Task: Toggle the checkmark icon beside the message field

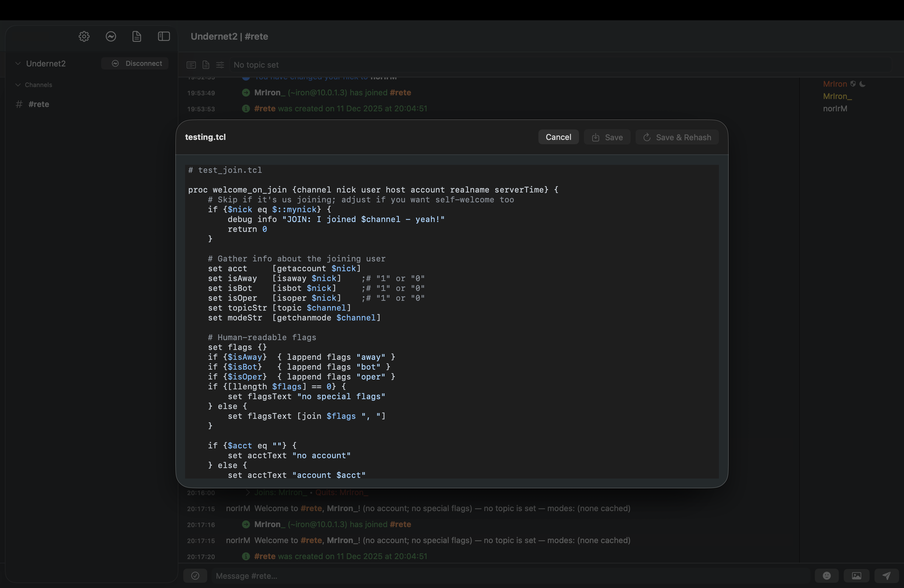Action: coord(195,576)
